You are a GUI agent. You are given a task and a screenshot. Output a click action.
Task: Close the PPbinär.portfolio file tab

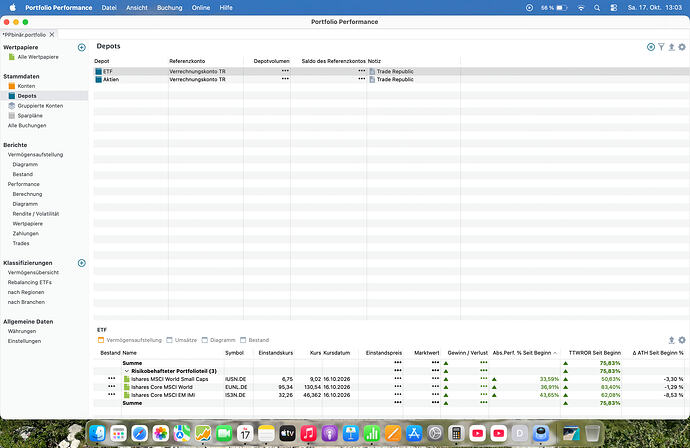52,34
